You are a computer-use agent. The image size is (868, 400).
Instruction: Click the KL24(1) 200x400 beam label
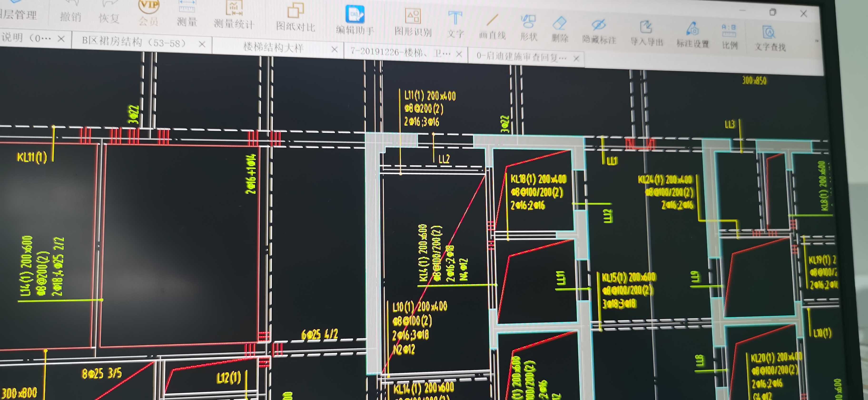point(665,180)
